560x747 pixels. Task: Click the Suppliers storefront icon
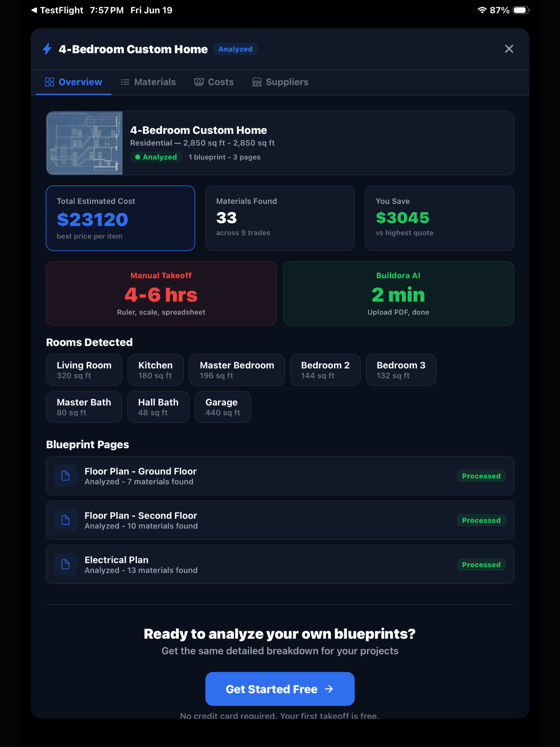point(257,82)
